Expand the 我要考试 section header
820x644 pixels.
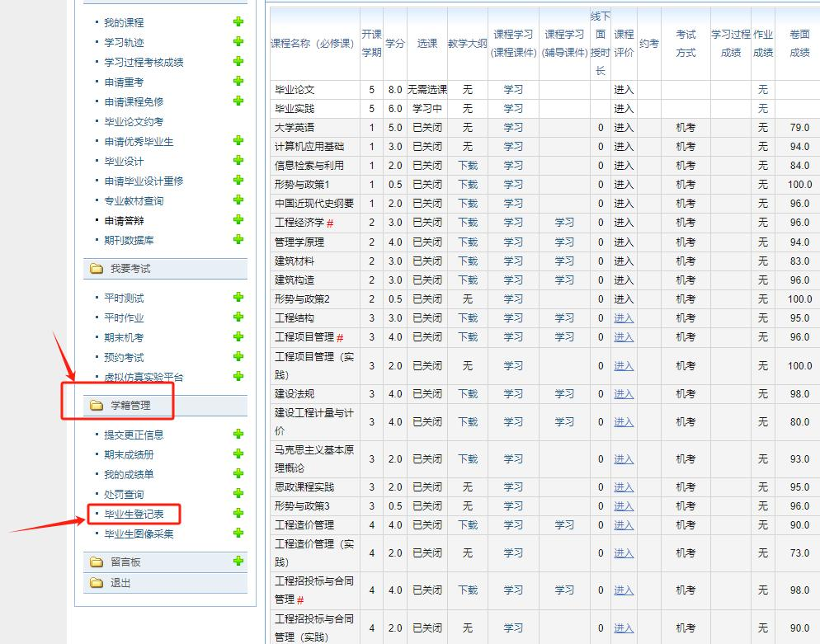(130, 269)
